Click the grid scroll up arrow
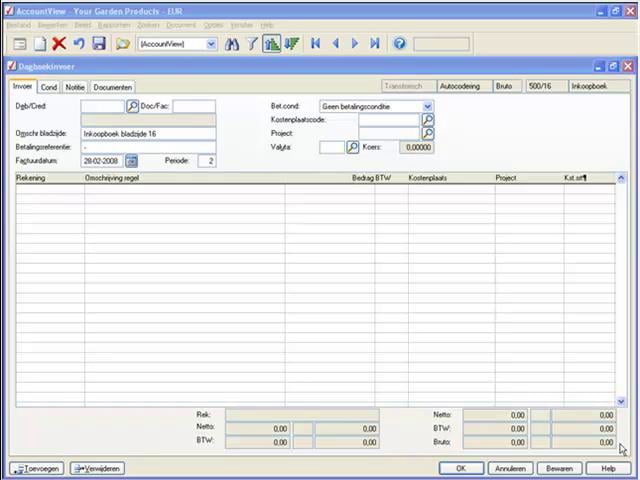Viewport: 640px width, 480px height. tap(621, 178)
